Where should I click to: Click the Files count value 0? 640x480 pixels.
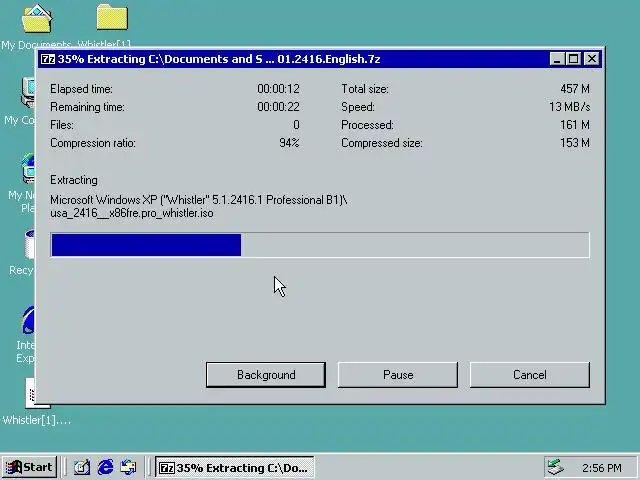click(296, 125)
